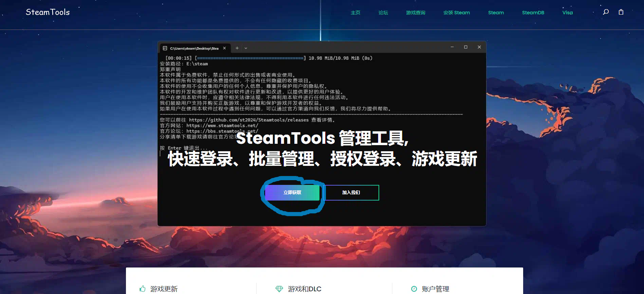Open the shopping bag cart icon

point(621,12)
